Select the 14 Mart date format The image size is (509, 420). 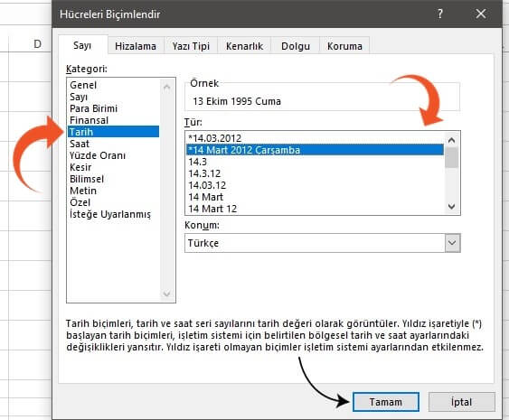pos(315,197)
